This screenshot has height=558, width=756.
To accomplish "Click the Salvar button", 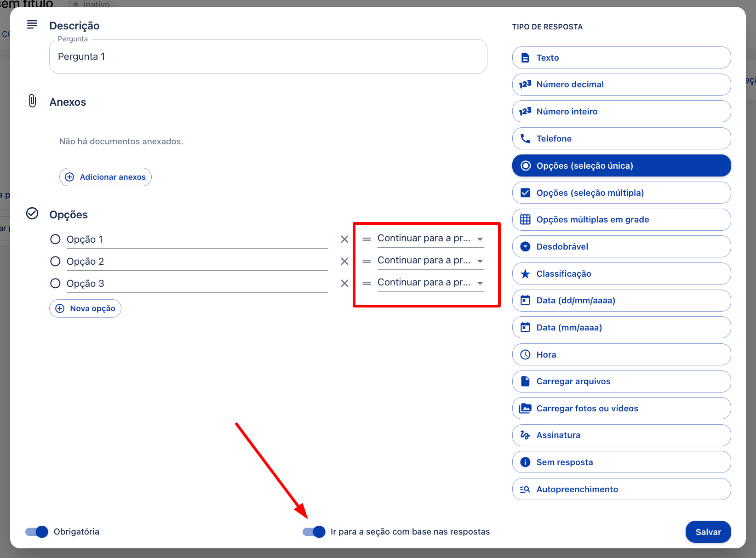I will tap(708, 532).
